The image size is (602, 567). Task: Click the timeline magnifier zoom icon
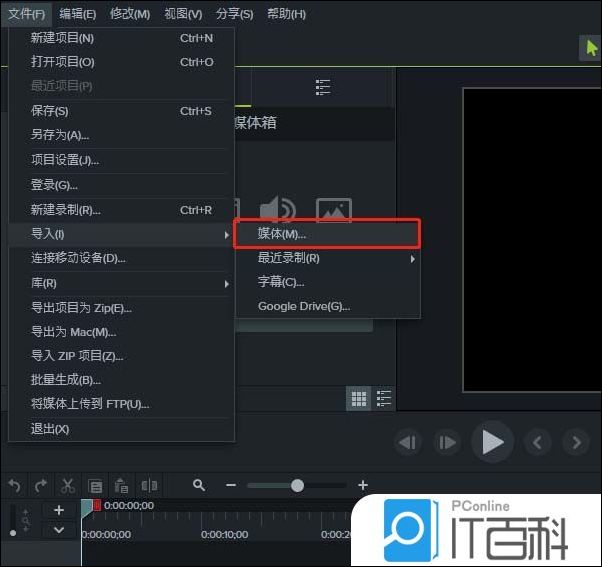(199, 485)
